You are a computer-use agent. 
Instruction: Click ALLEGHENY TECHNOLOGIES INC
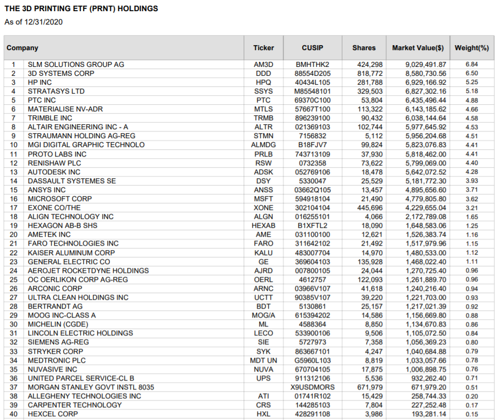pos(85,396)
